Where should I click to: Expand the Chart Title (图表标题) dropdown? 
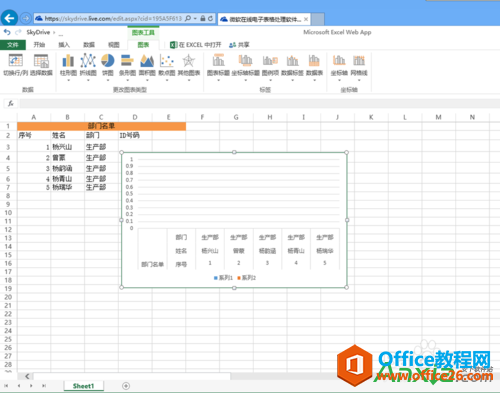[x=218, y=80]
